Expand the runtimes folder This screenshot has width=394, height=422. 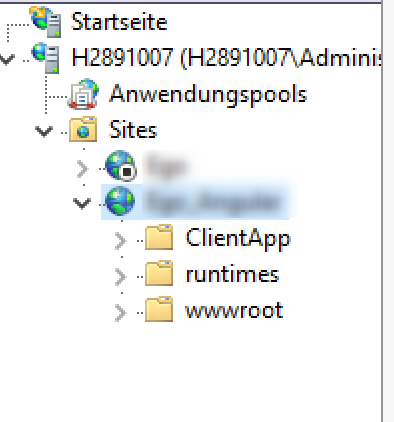tap(120, 277)
